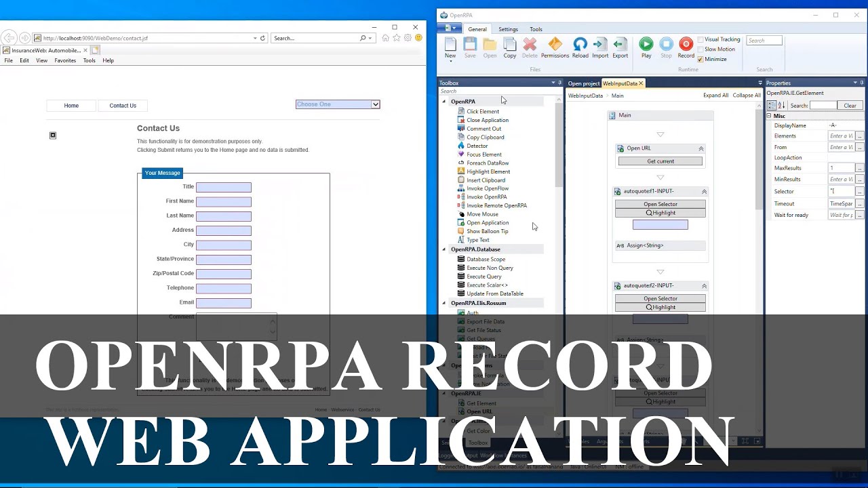Select Click Element in the Toolbox
The image size is (868, 488).
[482, 111]
